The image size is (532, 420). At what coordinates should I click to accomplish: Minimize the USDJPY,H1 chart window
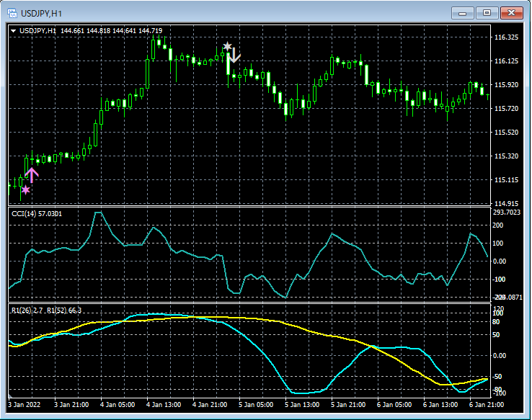(x=462, y=12)
